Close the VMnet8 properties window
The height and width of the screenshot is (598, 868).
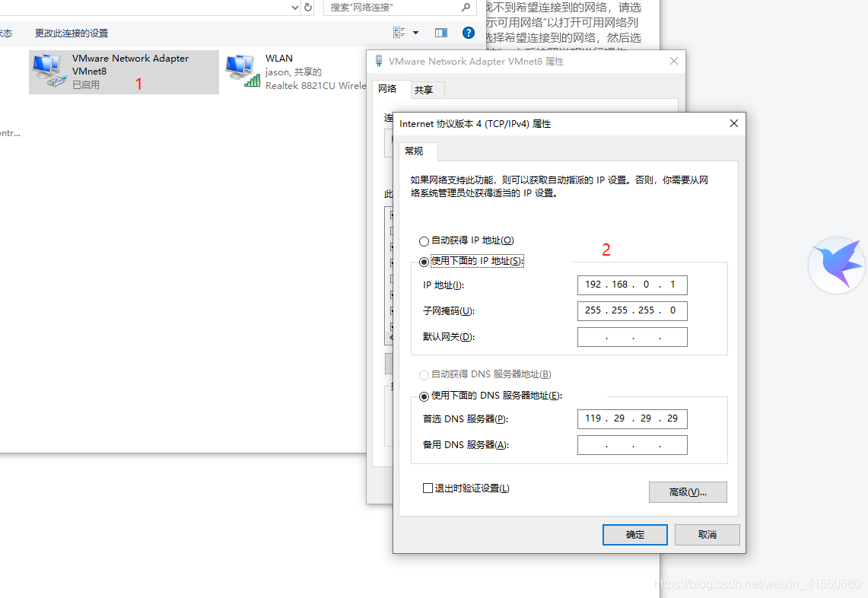tap(674, 61)
